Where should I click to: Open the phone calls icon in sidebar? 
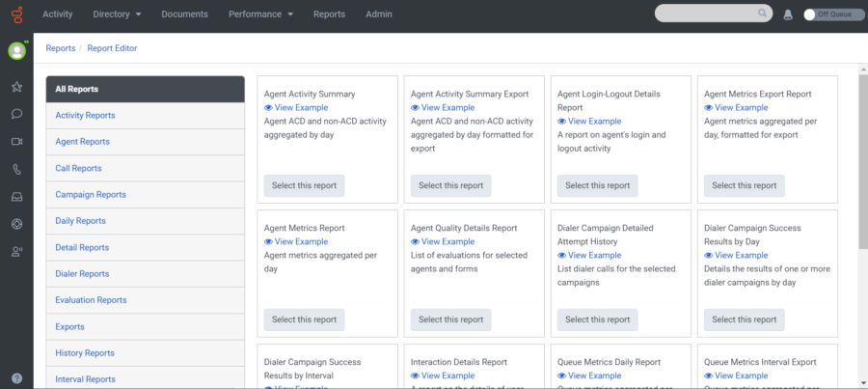tap(16, 170)
